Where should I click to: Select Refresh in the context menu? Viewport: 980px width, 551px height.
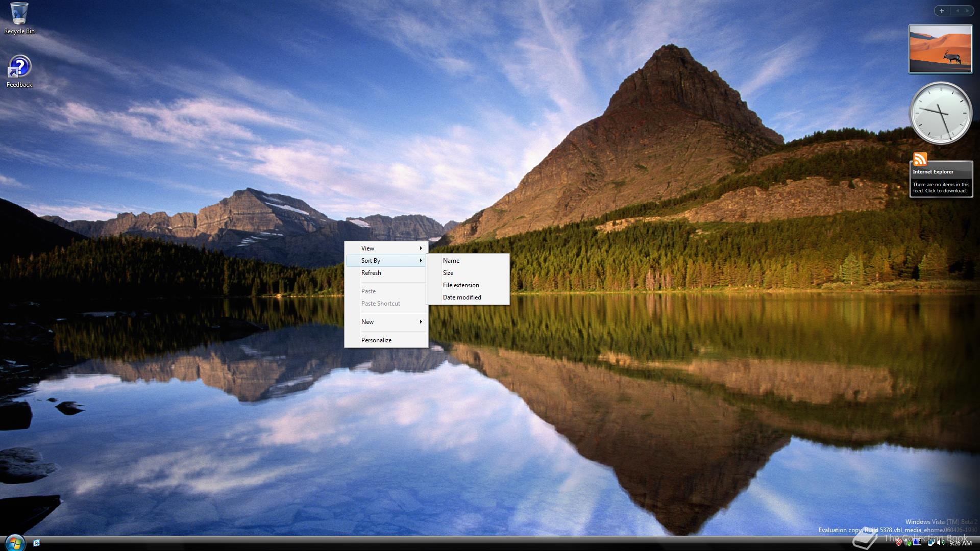(371, 273)
